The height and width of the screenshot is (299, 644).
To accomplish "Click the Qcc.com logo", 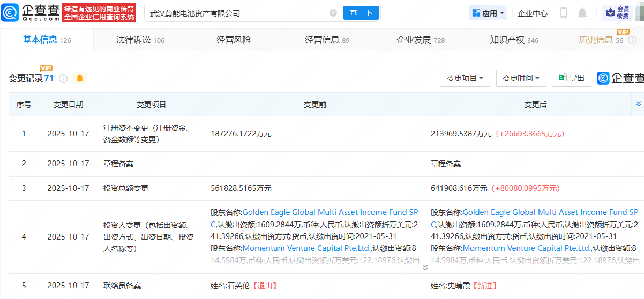I will point(33,12).
